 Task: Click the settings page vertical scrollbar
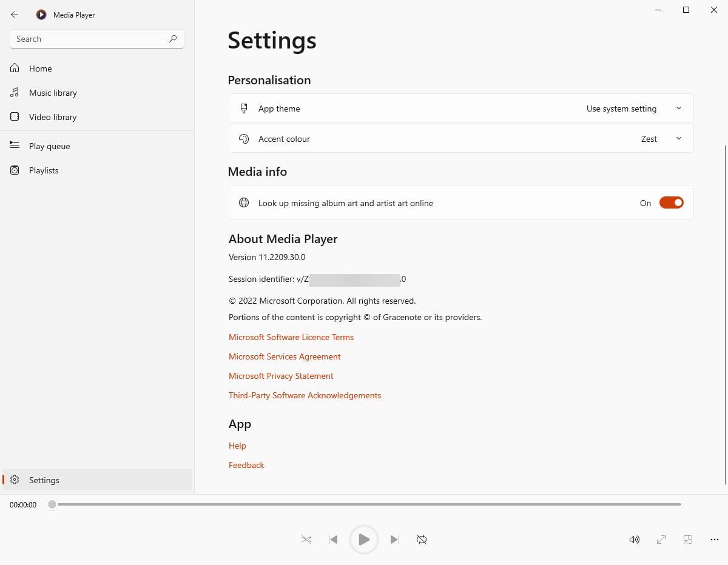coord(726,315)
